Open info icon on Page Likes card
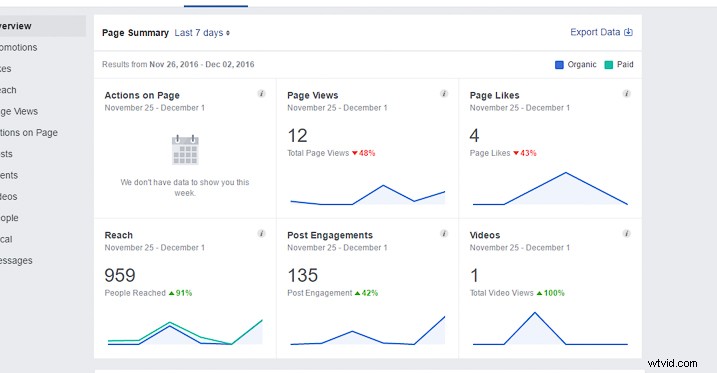The height and width of the screenshot is (373, 717). pos(626,94)
